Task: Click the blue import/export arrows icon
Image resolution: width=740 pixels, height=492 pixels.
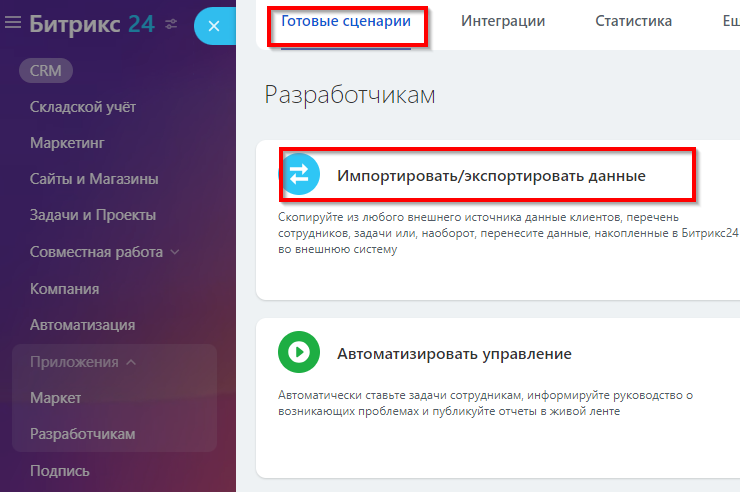Action: point(299,174)
